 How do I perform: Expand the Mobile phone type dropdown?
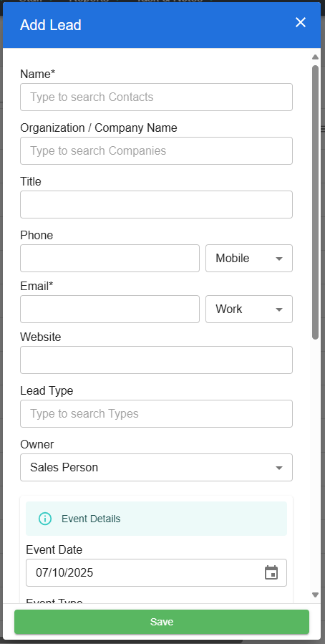(x=249, y=259)
